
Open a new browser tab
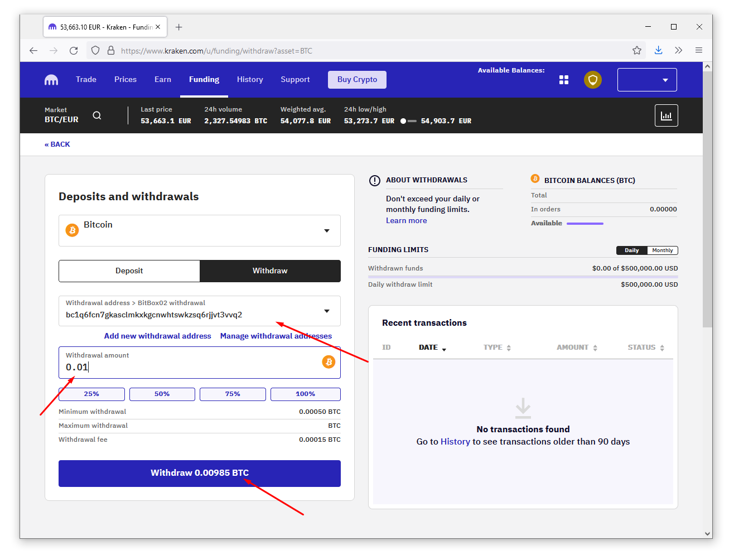tap(179, 27)
